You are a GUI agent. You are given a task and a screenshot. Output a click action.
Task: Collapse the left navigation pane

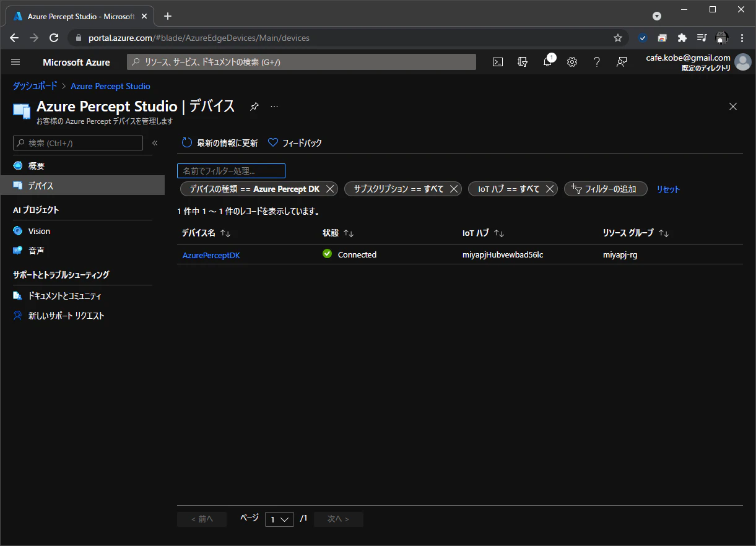[155, 143]
